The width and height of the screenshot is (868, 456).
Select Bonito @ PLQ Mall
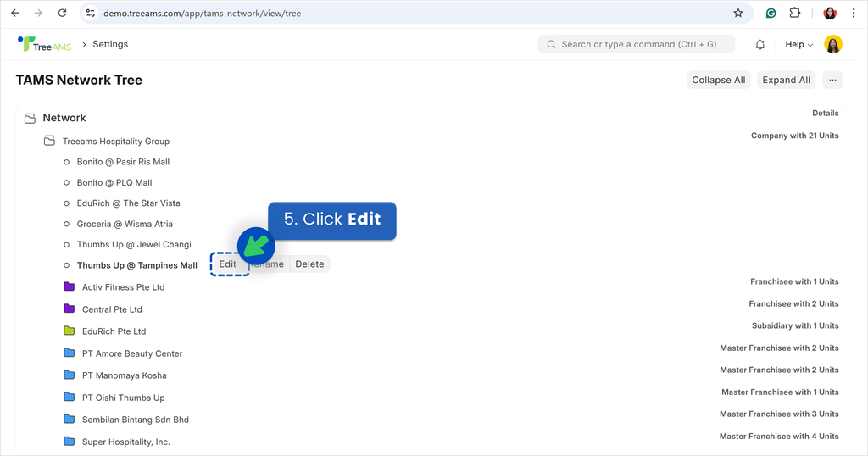point(114,182)
